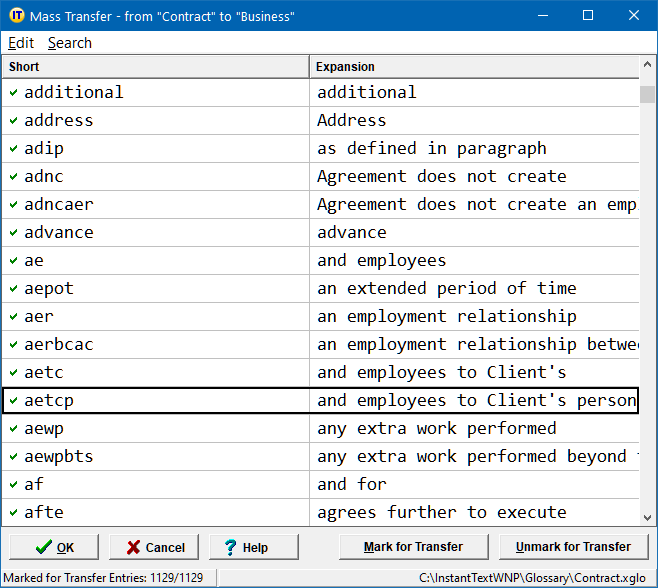Click the InstantText app icon in title bar

15,16
